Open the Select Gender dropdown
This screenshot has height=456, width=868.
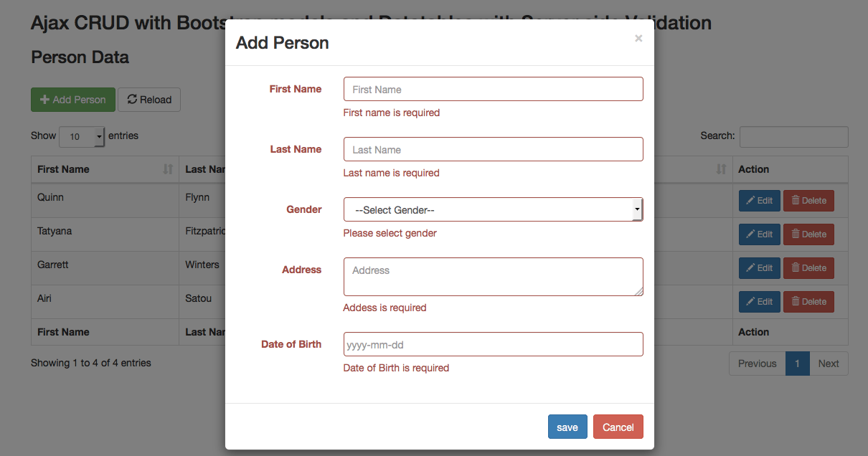[494, 209]
